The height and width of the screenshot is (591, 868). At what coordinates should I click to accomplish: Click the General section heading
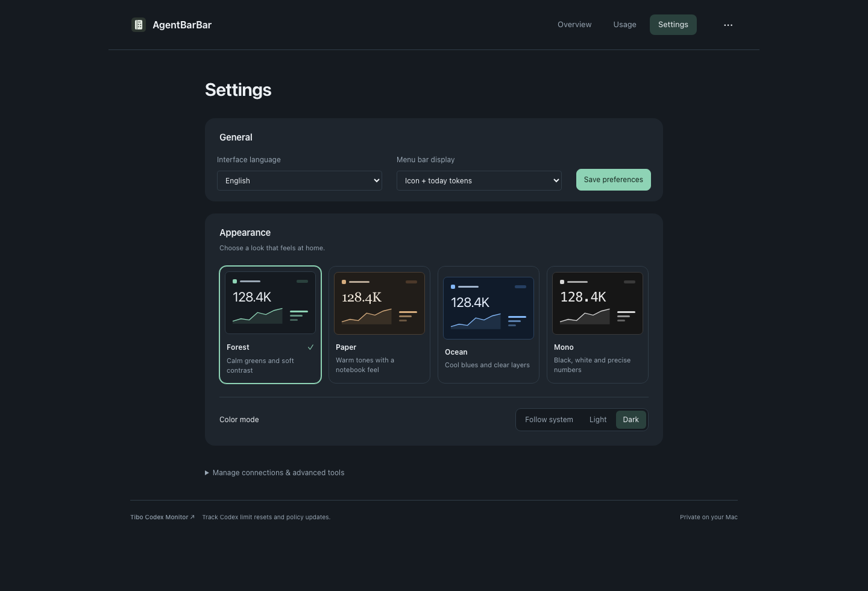(236, 137)
